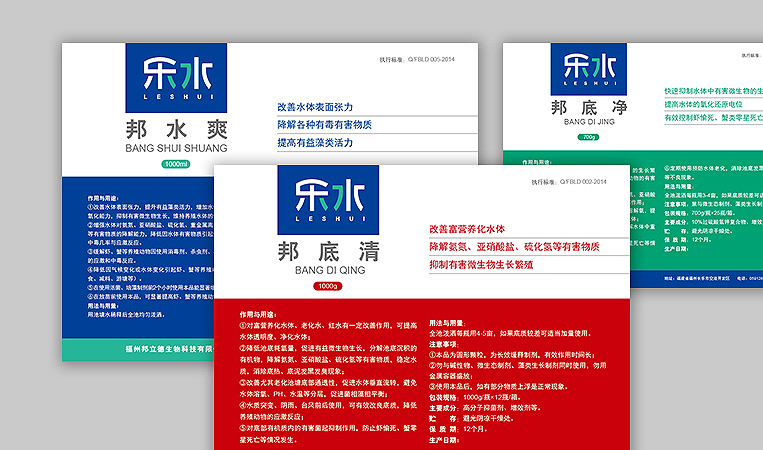Click the LESHUI logo on the blue label
763x450 pixels.
tap(165, 79)
